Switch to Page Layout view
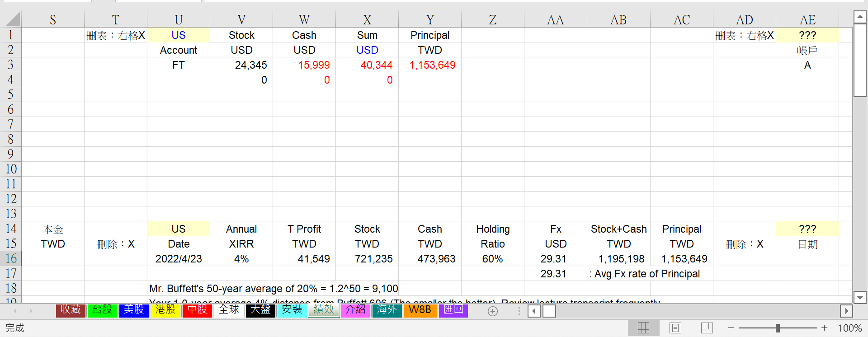 point(675,328)
